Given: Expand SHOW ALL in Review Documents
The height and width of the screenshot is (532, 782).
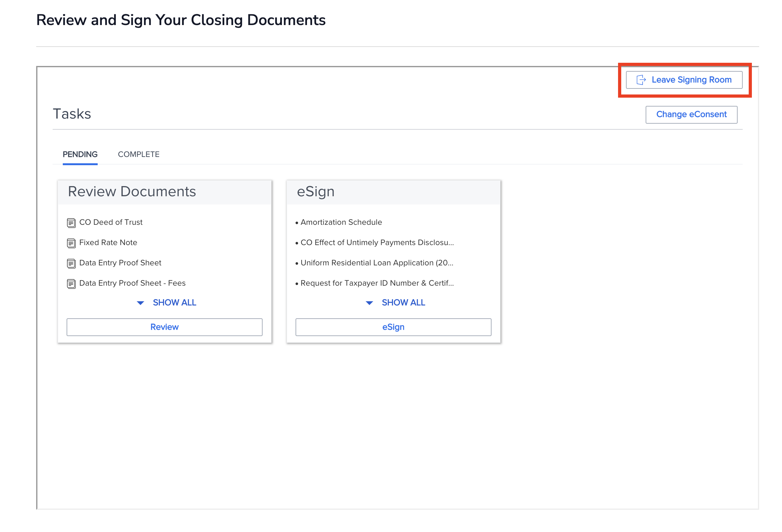Looking at the screenshot, I should pyautogui.click(x=174, y=302).
